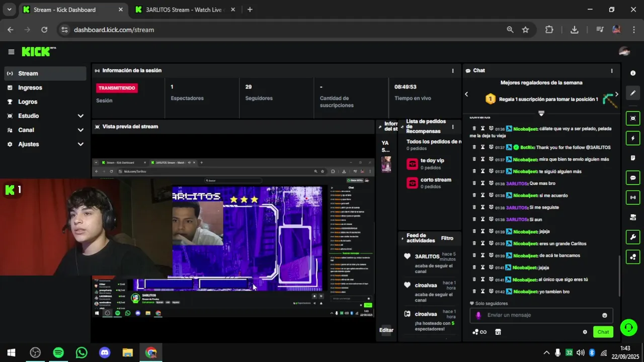Click the stream thumbnail in info panel
Image resolution: width=644 pixels, height=362 pixels.
[386, 164]
